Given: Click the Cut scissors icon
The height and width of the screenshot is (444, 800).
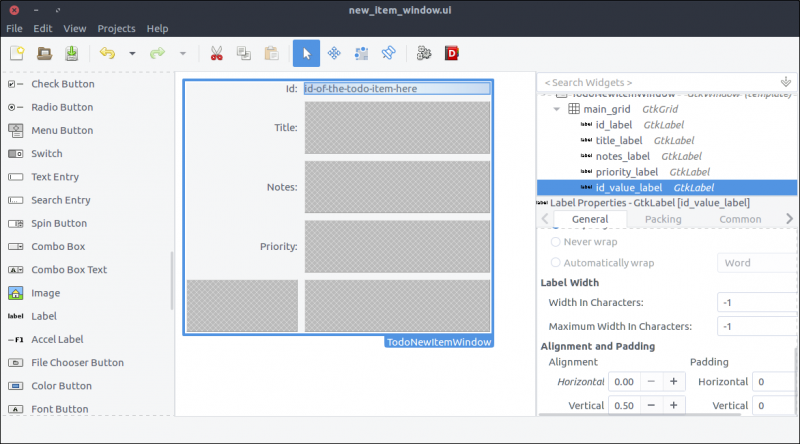Looking at the screenshot, I should [x=216, y=53].
